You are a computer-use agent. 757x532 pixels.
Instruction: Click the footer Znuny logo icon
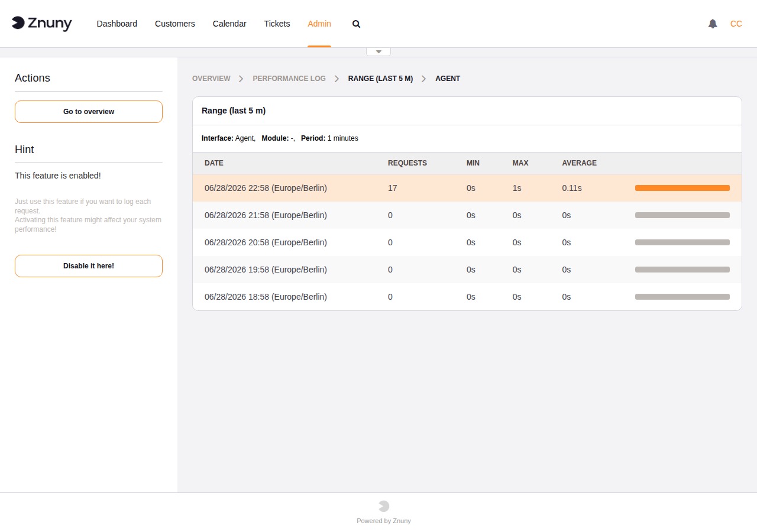point(384,506)
